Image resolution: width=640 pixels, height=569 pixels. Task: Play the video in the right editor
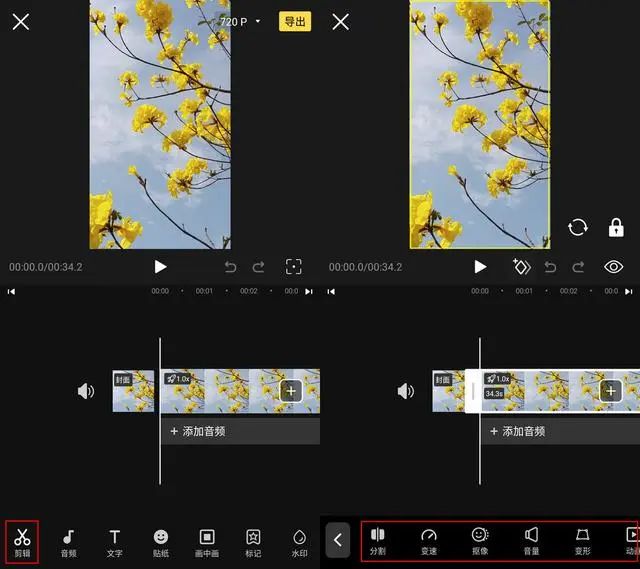(x=480, y=267)
